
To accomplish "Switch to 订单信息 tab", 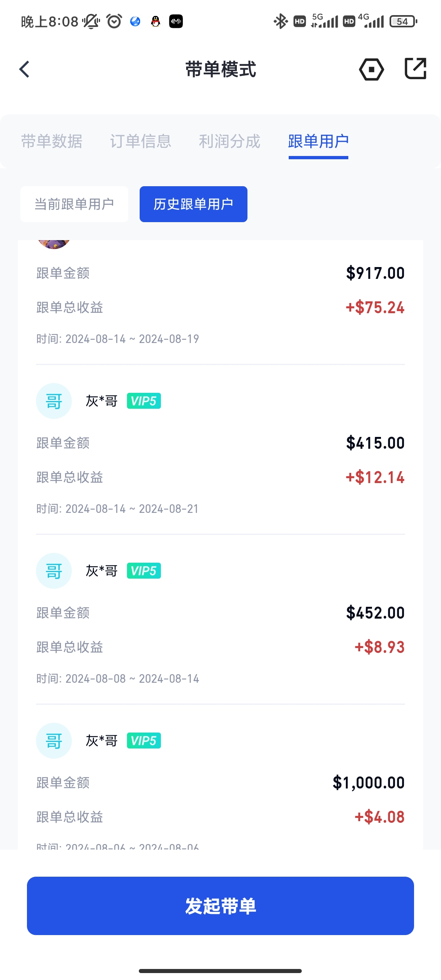I will [140, 141].
